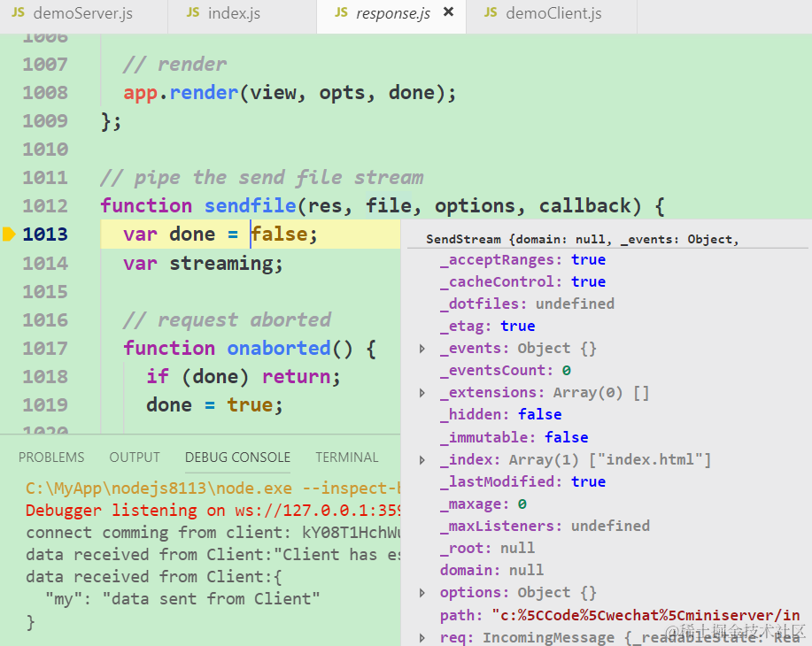Click the onaborted function name
812x646 pixels.
(x=279, y=349)
